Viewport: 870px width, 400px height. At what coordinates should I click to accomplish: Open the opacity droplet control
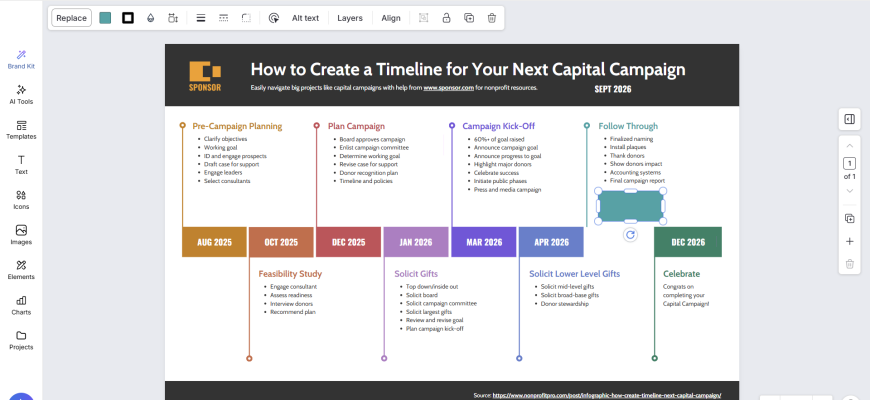click(150, 18)
